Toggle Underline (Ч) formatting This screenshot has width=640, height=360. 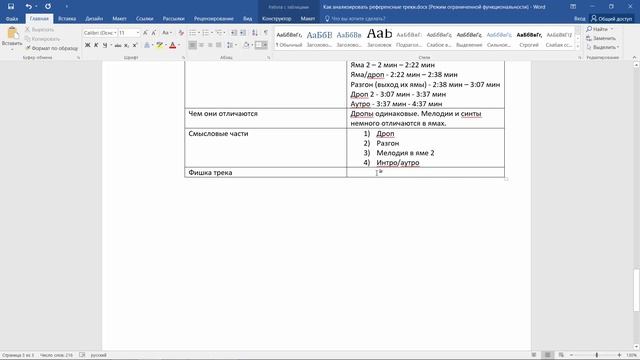[x=105, y=45]
